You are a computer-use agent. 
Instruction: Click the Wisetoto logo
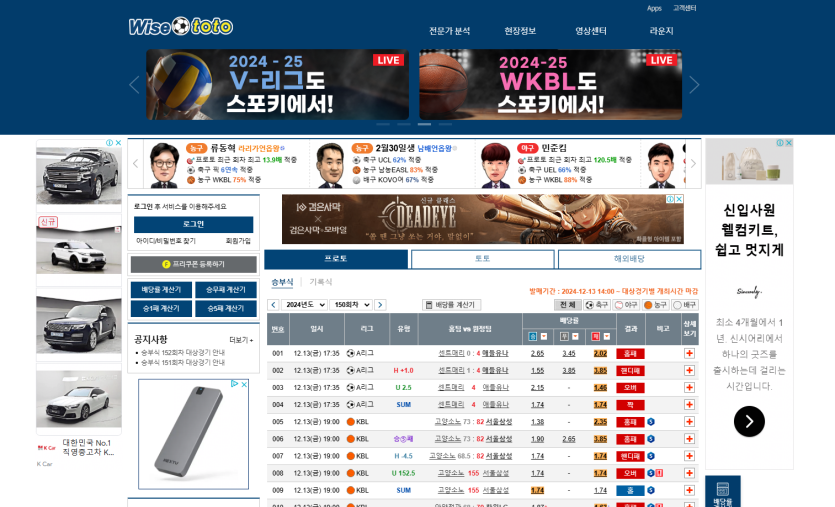[181, 27]
